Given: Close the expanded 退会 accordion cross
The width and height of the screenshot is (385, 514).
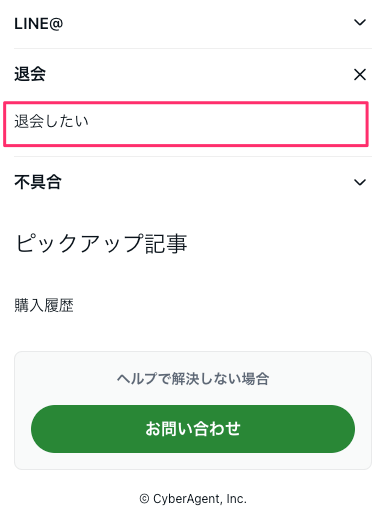Looking at the screenshot, I should tap(360, 74).
